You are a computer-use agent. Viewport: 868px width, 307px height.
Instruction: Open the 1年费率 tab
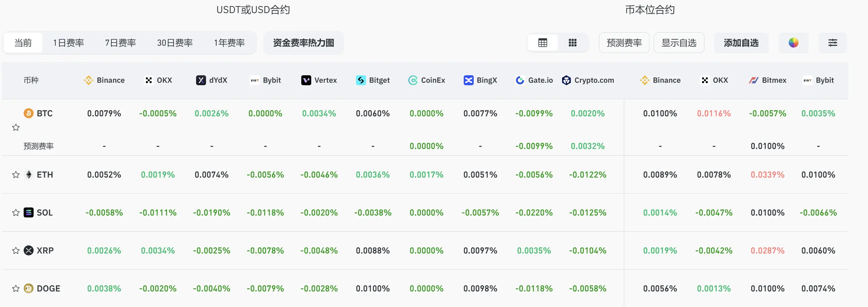point(229,43)
